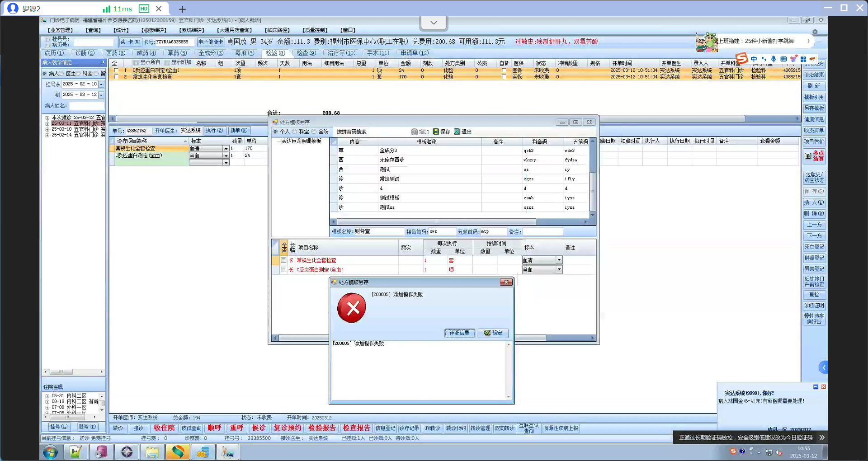Switch to the 手术(11) tab
Viewport: 868px width, 461px height.
(378, 53)
